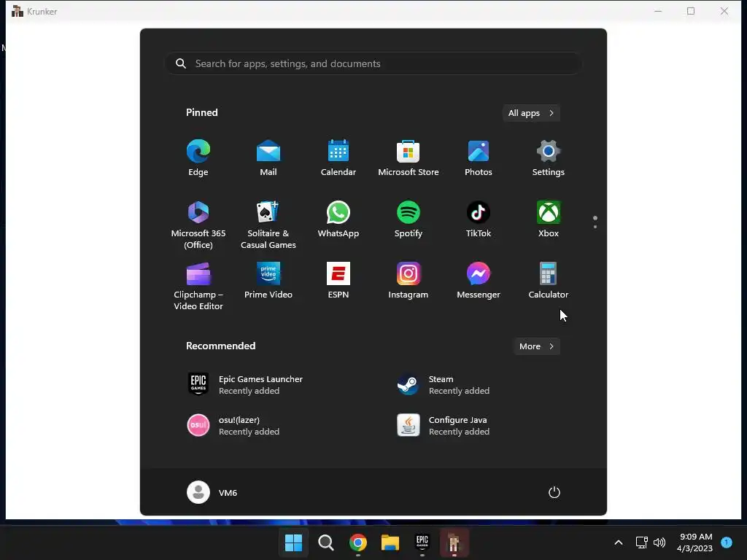Launch the Xbox app
Screen dimensions: 747x560
(x=549, y=219)
